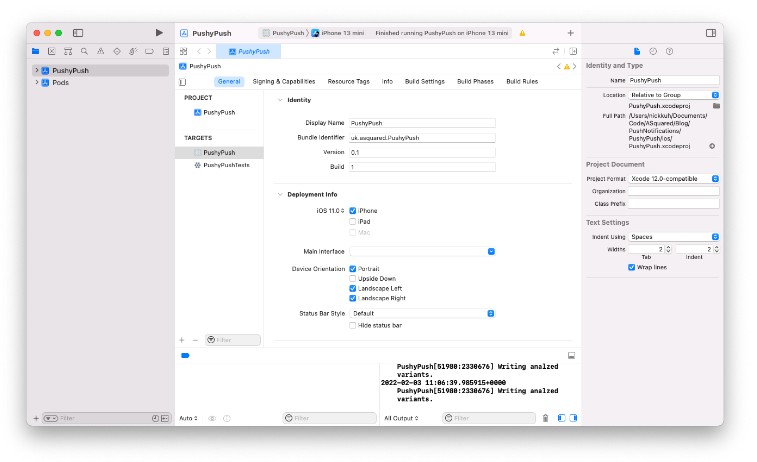The height and width of the screenshot is (462, 757).
Task: Choose the project folder location
Action: point(716,106)
